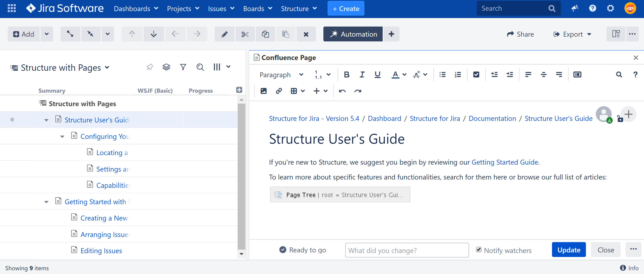Insert an image into the Confluence page
The image size is (644, 274).
[x=263, y=91]
